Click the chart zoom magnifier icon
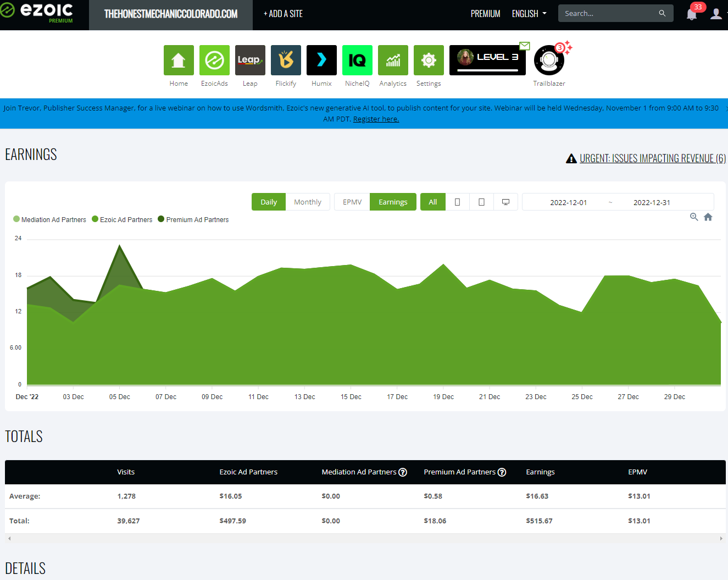This screenshot has width=728, height=580. [694, 217]
